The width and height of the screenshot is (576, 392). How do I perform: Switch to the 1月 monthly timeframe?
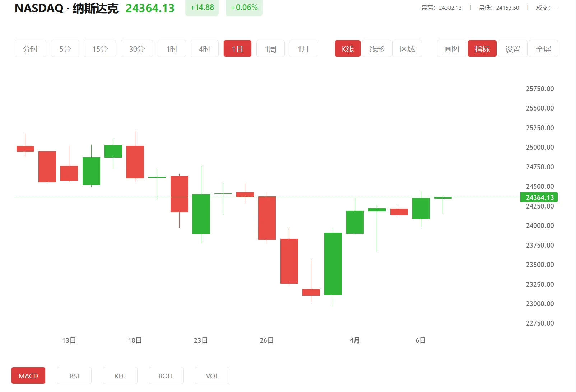303,48
